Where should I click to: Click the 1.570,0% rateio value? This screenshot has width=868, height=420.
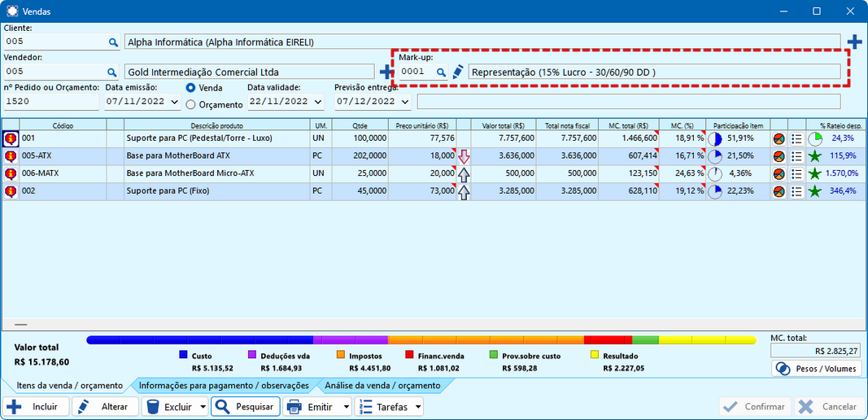click(841, 174)
